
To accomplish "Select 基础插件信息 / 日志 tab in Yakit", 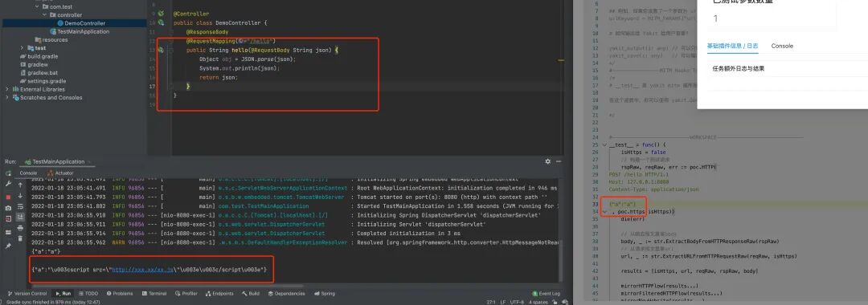I will [732, 46].
